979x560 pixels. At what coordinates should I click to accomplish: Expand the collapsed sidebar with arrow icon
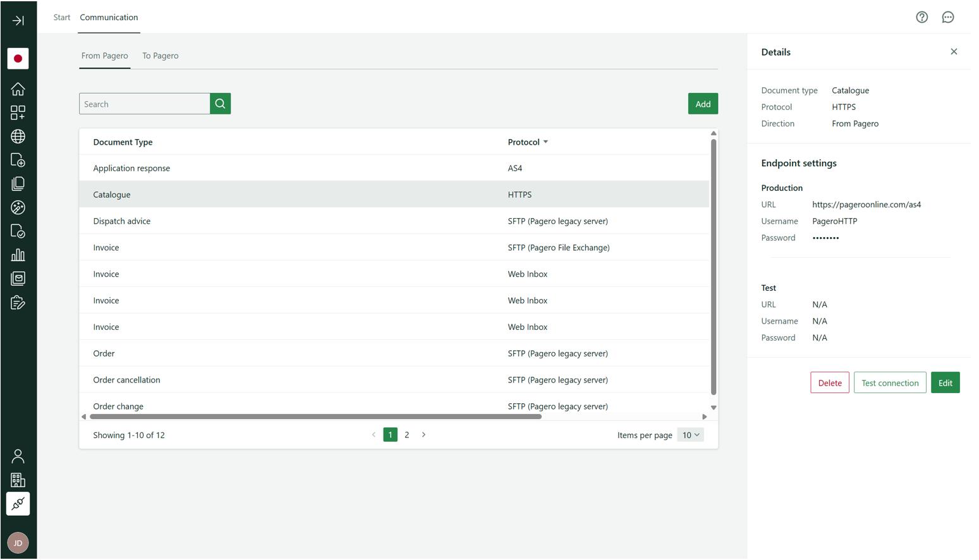pyautogui.click(x=18, y=20)
